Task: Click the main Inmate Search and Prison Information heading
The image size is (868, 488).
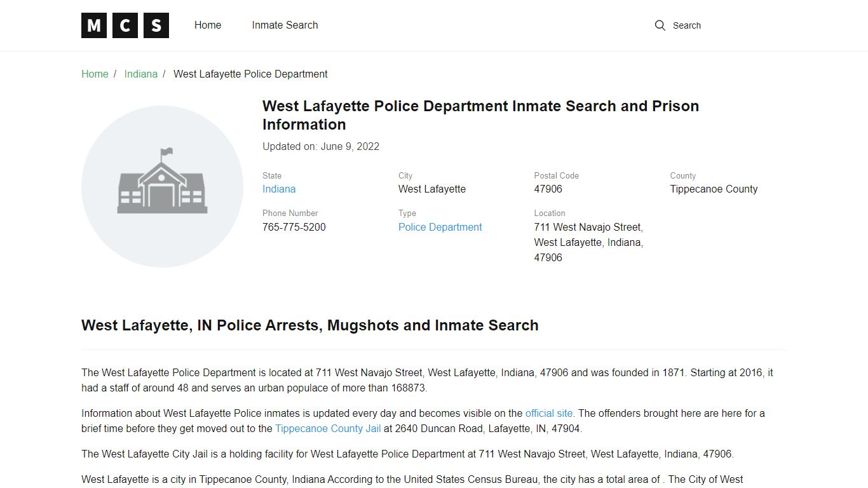Action: pos(480,115)
